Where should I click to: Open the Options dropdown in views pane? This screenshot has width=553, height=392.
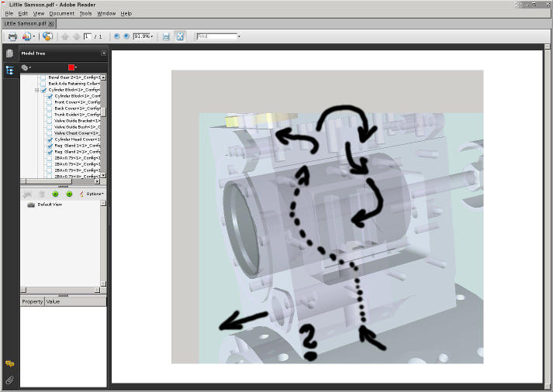coord(93,194)
